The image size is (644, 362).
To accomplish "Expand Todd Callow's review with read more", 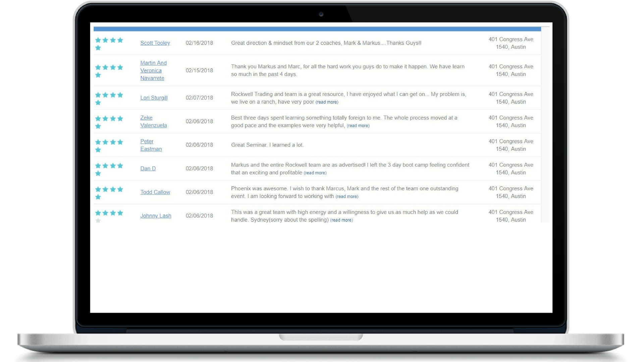I will [x=347, y=196].
